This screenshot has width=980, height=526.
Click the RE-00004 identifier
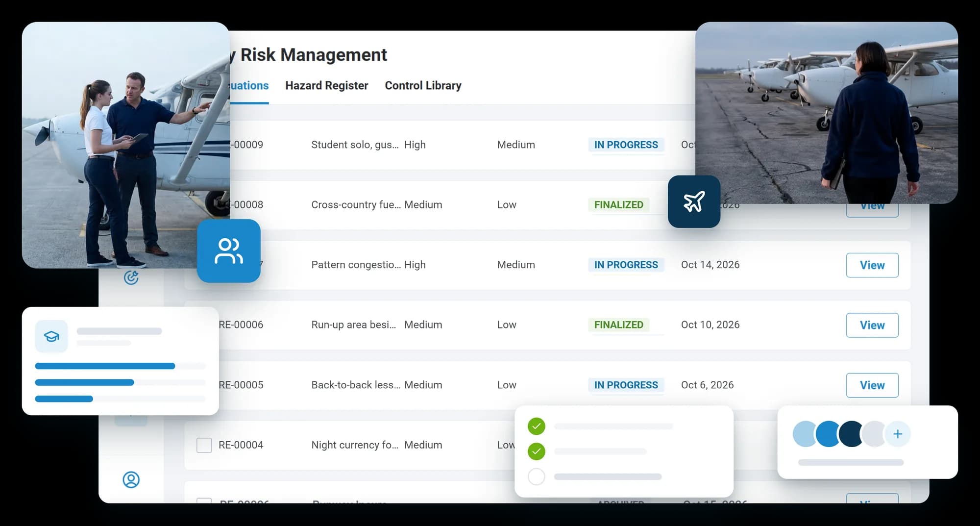point(241,445)
